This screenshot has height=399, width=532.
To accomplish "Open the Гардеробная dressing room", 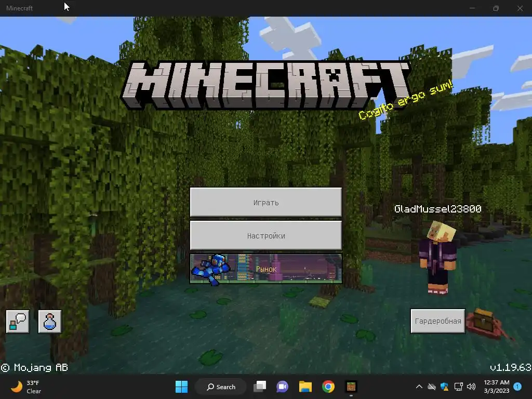I will [437, 321].
